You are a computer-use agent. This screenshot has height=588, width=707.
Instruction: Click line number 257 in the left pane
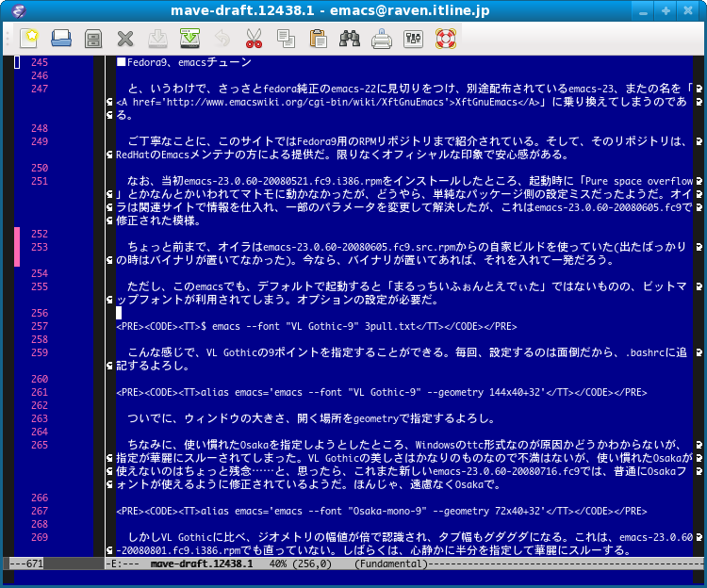(39, 326)
